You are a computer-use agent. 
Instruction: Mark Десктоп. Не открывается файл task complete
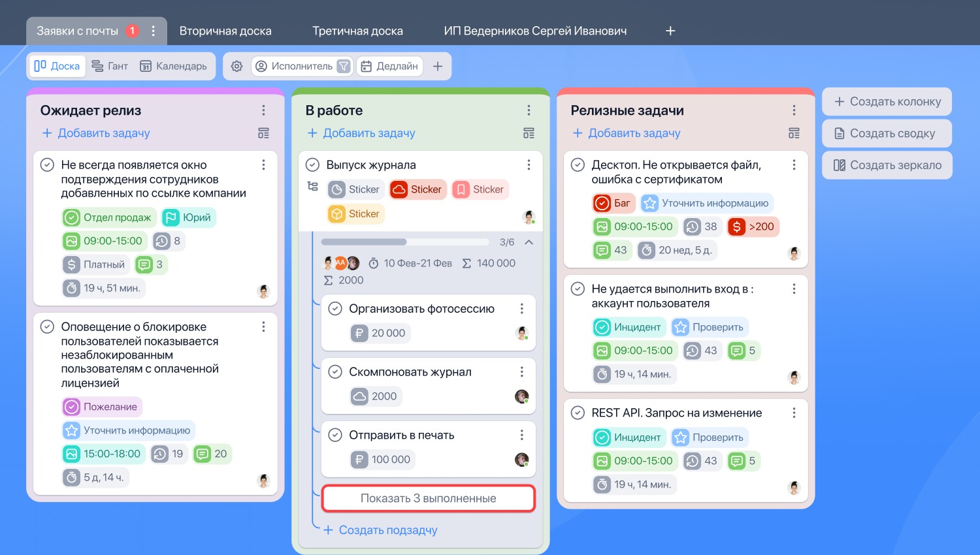click(578, 165)
